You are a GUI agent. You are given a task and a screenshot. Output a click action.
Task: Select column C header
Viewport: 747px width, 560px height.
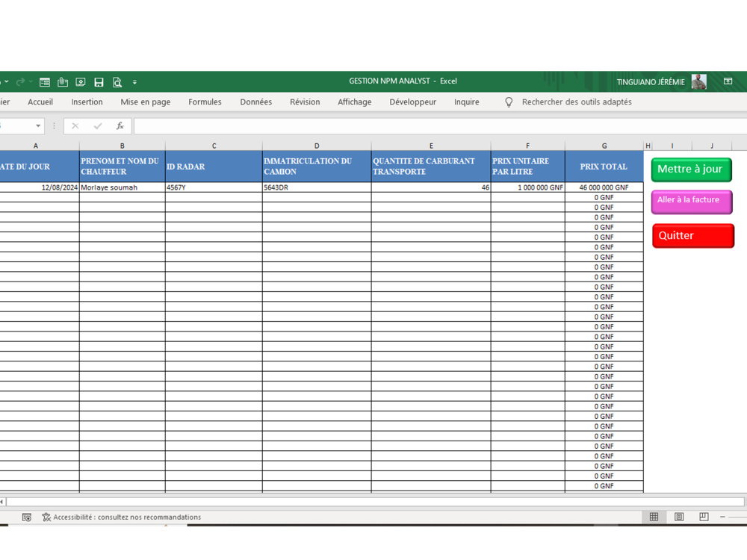(214, 146)
